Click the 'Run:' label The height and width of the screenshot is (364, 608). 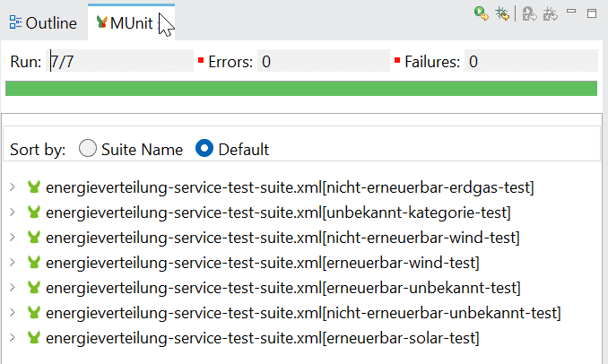26,62
